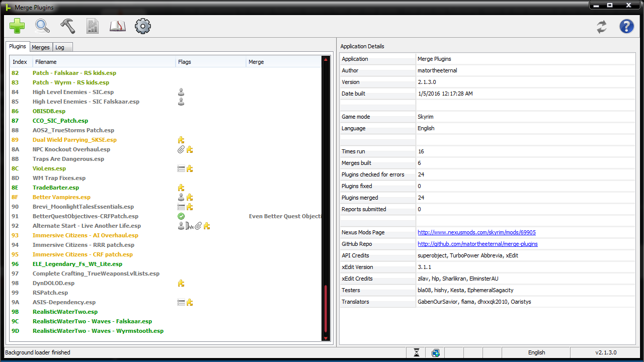Click the English language status bar entry
Screen dimensions: 644x362
[536, 352]
